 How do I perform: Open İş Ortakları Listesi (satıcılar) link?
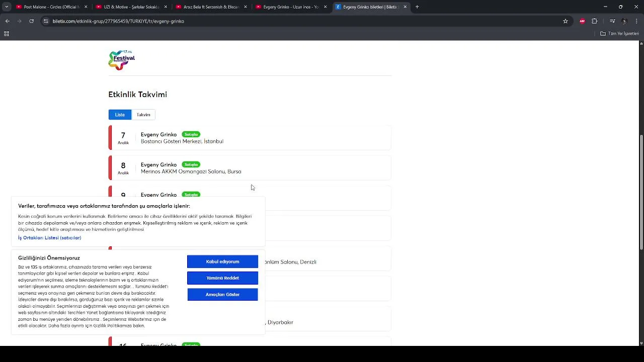[x=49, y=238]
